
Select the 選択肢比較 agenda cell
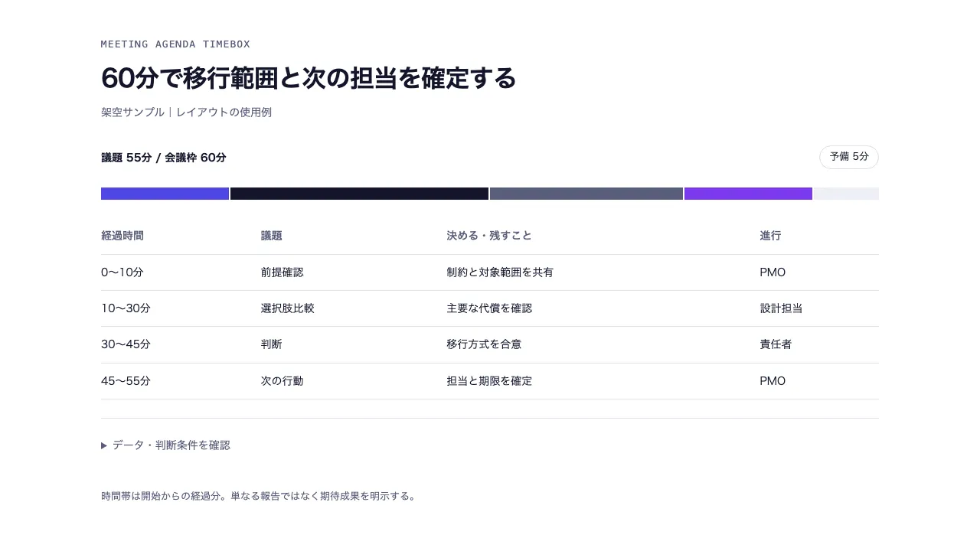click(288, 308)
